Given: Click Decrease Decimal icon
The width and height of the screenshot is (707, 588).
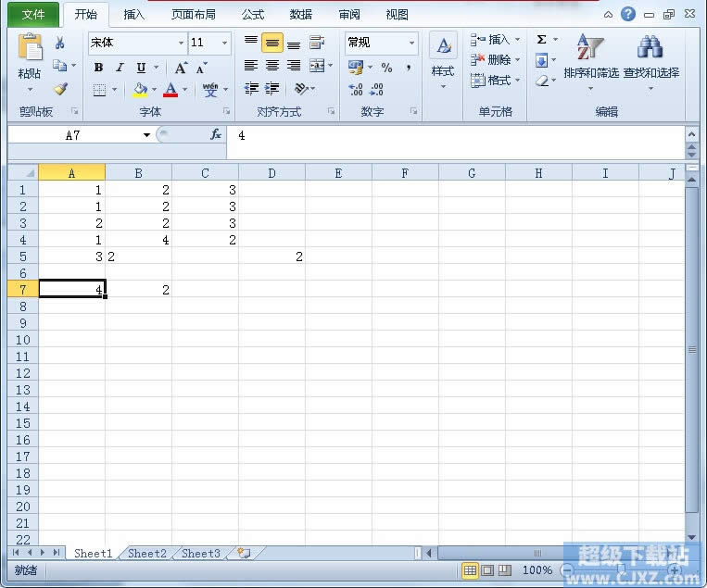Looking at the screenshot, I should [376, 89].
